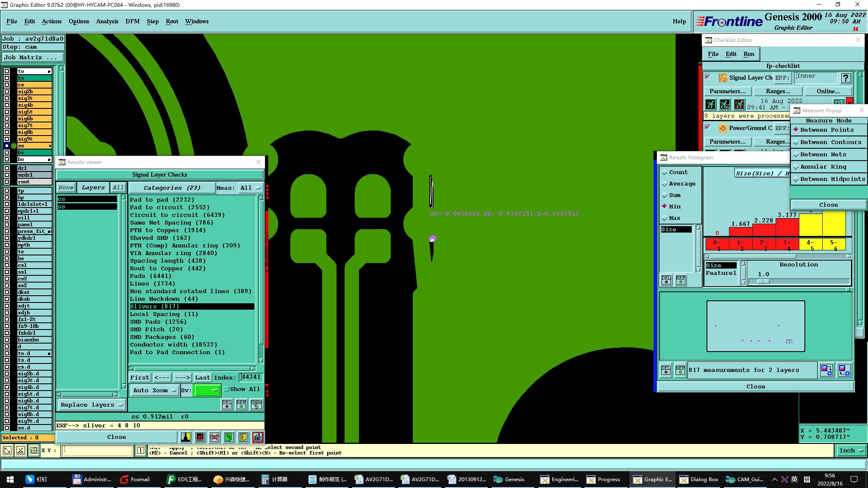Image resolution: width=868 pixels, height=488 pixels.
Task: Open Auto Zoom dropdown
Action: (154, 391)
